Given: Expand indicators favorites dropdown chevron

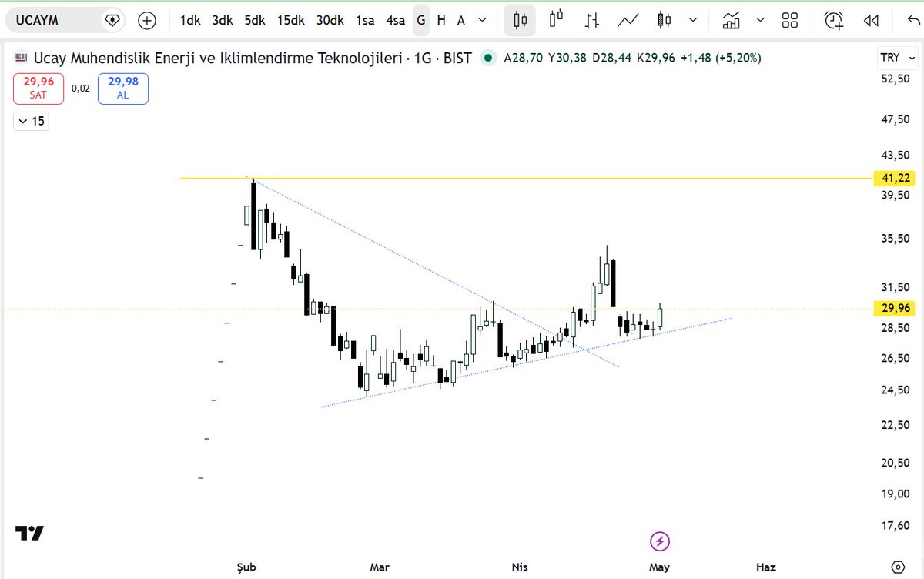Looking at the screenshot, I should pos(761,21).
